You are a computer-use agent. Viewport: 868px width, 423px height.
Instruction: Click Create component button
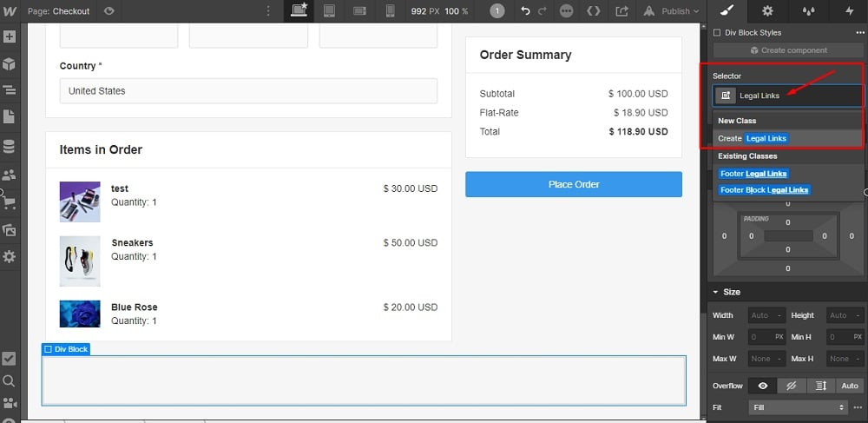point(788,50)
